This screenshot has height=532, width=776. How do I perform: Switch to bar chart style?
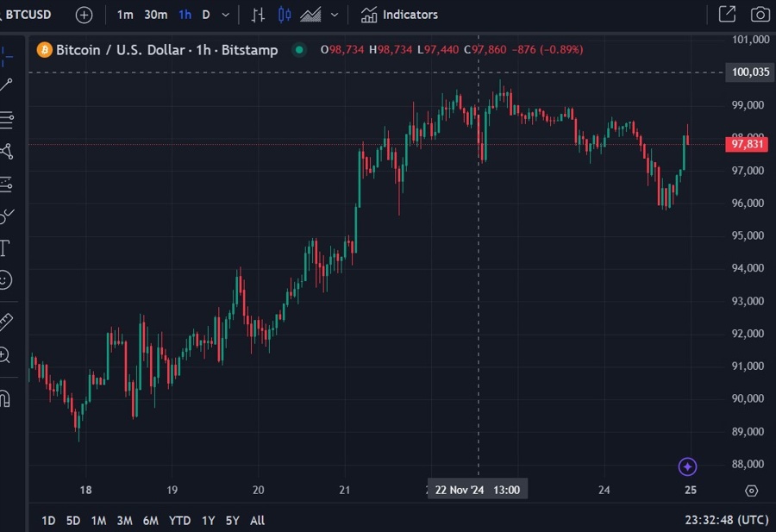258,15
